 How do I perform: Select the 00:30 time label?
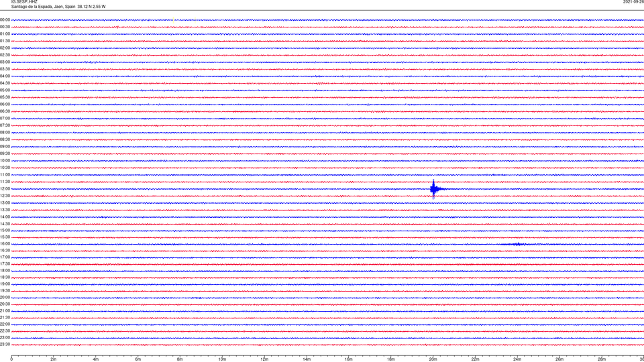click(x=5, y=27)
